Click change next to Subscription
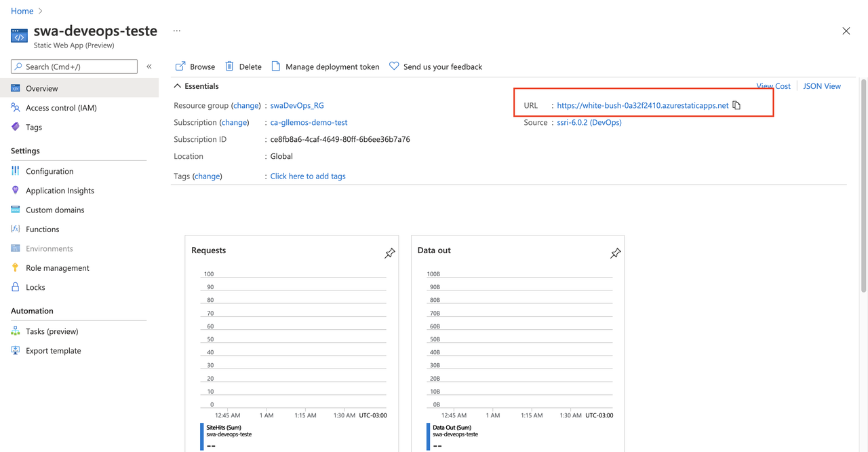This screenshot has height=452, width=868. click(234, 122)
